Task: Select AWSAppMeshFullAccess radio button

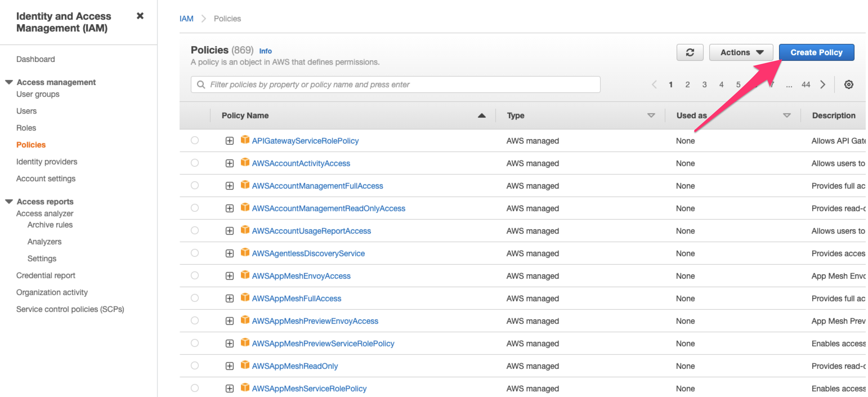Action: [195, 298]
